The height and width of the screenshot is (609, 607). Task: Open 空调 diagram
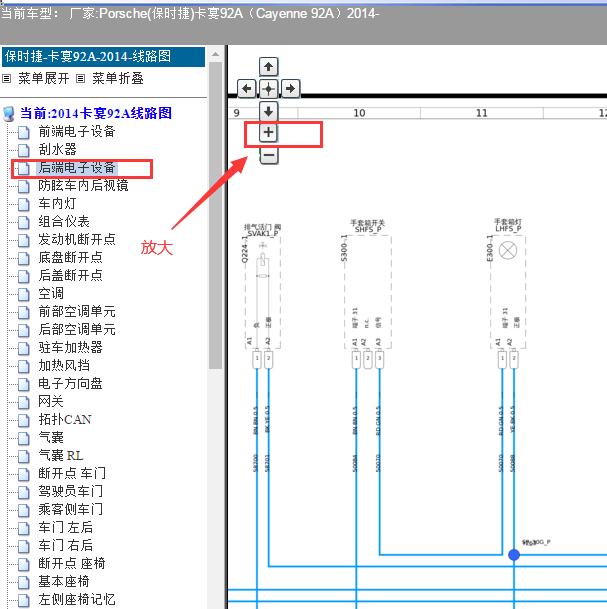tap(51, 293)
